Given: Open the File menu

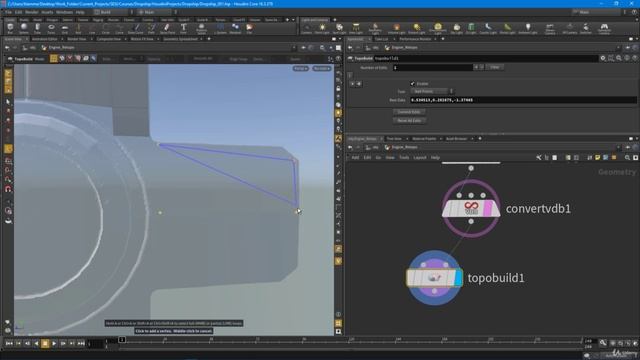Looking at the screenshot, I should click(x=8, y=12).
